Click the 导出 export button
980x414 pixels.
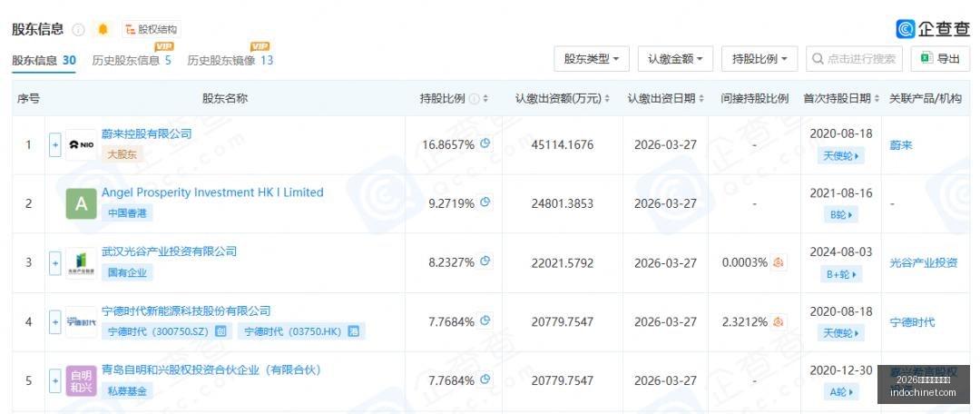click(x=940, y=59)
